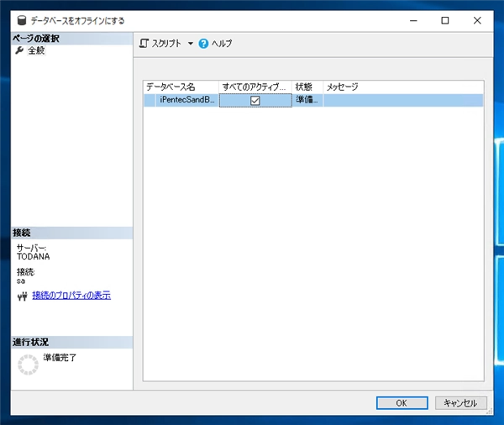Image resolution: width=504 pixels, height=425 pixels.
Task: Click the ヘルプ toolbar label
Action: pyautogui.click(x=222, y=44)
